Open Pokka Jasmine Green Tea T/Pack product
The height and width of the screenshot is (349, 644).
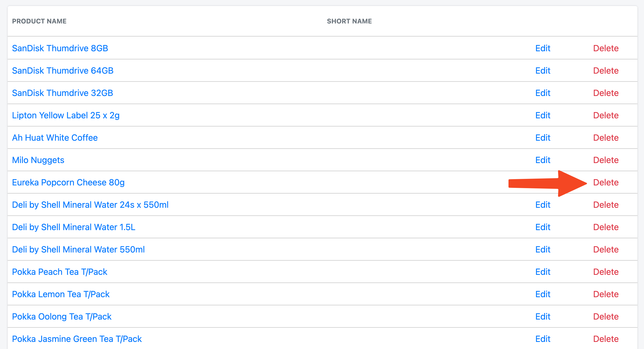point(77,339)
